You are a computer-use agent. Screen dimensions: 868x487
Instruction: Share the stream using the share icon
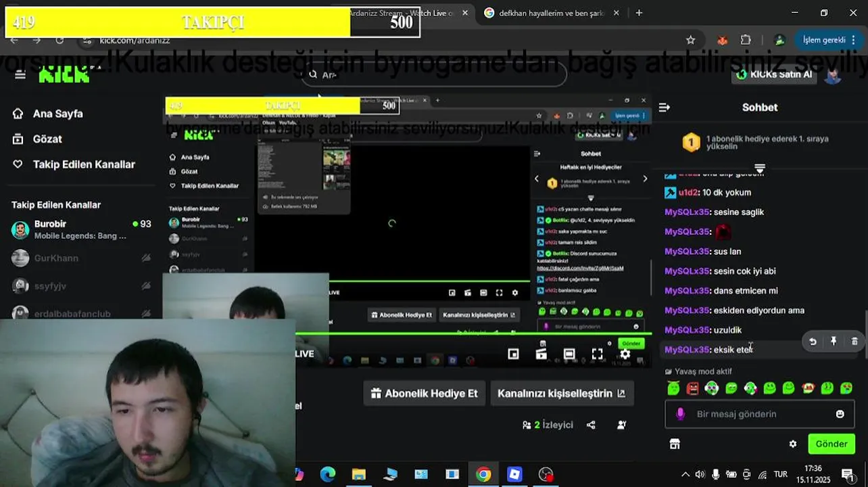(591, 425)
